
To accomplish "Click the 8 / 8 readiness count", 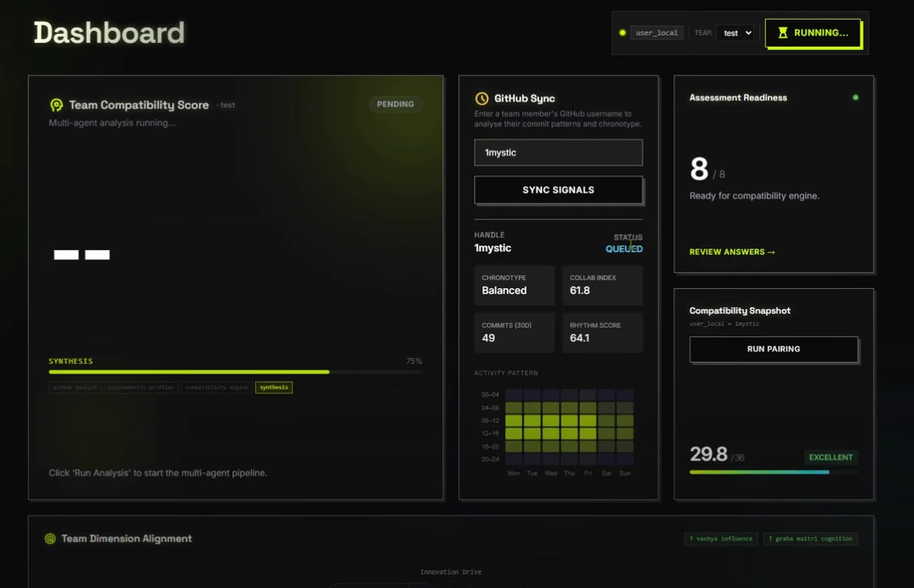I will coord(708,170).
